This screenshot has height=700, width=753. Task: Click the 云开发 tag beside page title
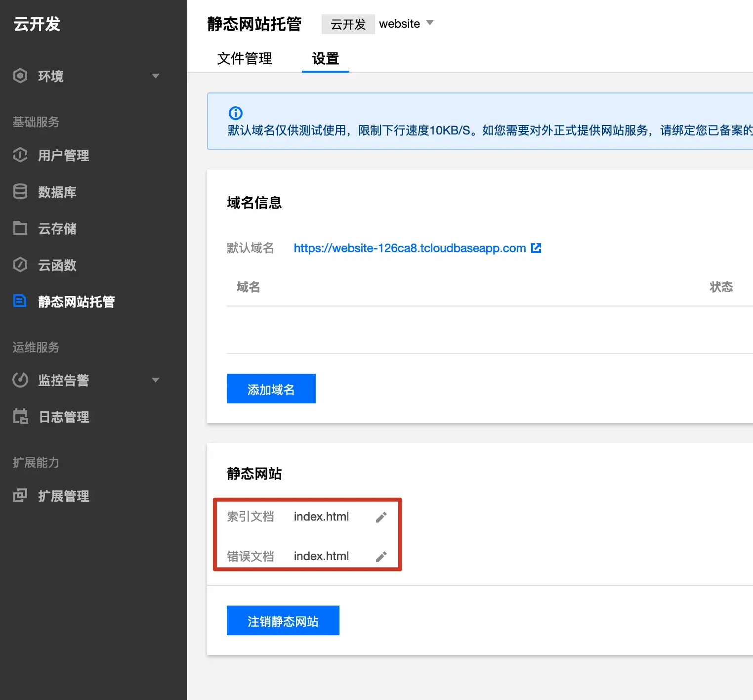click(348, 24)
